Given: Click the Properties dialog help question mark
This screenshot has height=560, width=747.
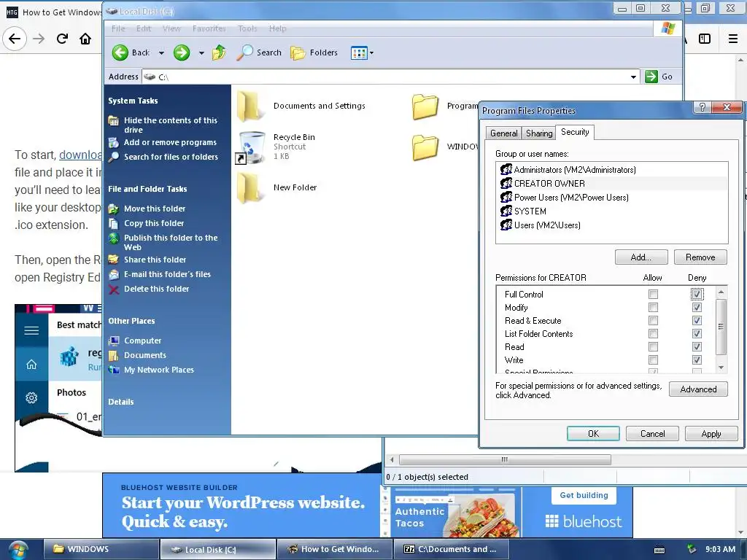Looking at the screenshot, I should click(703, 107).
